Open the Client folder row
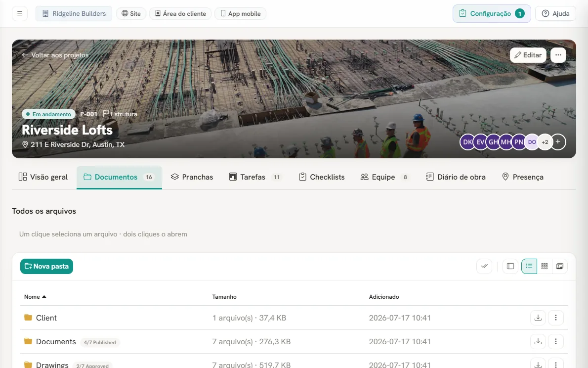 pyautogui.click(x=294, y=318)
